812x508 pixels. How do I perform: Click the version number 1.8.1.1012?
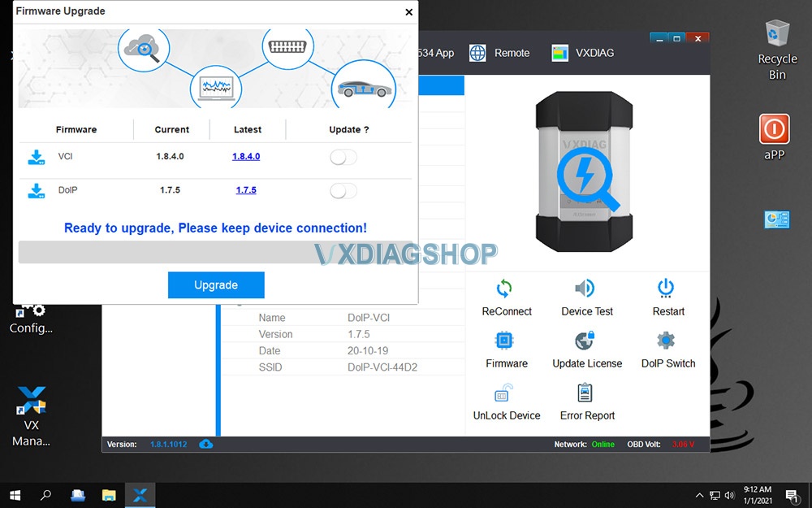coord(168,445)
